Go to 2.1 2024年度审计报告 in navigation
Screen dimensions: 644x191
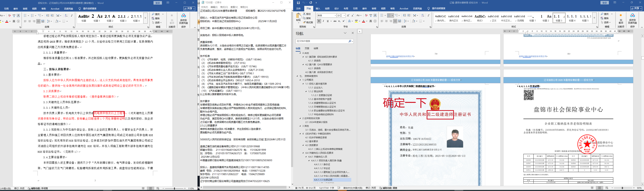pyautogui.click(x=316, y=122)
